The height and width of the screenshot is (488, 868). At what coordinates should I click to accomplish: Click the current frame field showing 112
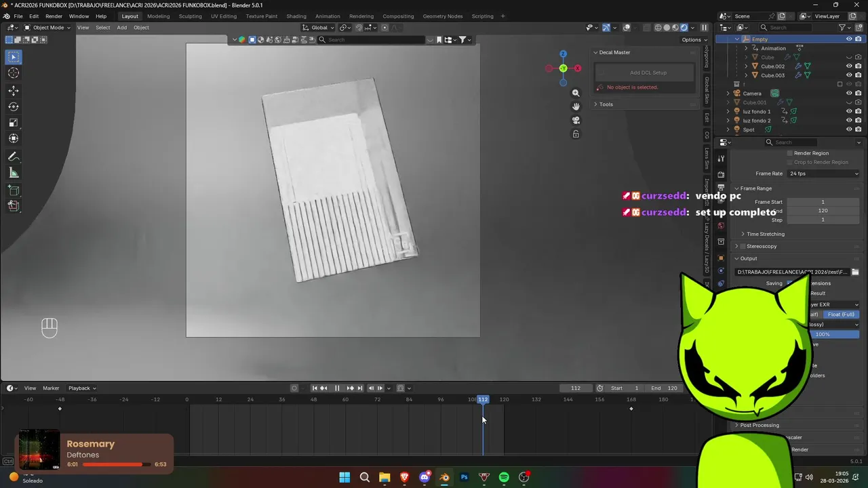coord(575,388)
